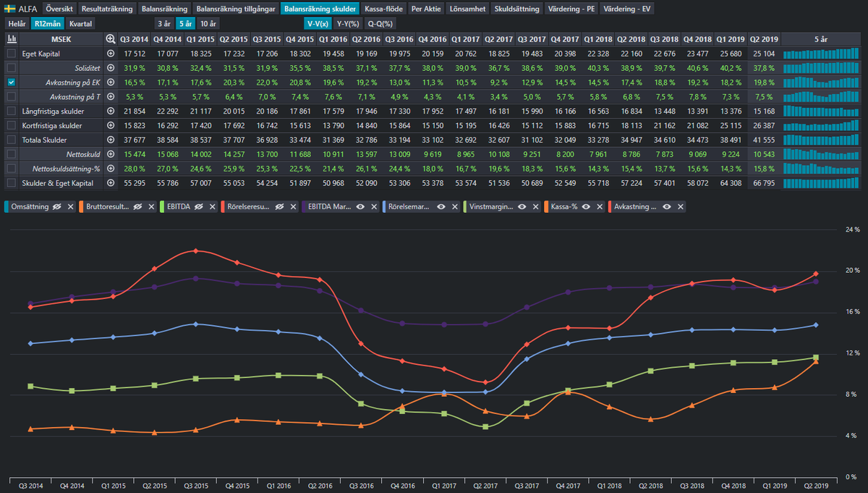Viewport: 868px width, 493px height.
Task: Hide the Kassa-% series via eye icon
Action: click(586, 206)
